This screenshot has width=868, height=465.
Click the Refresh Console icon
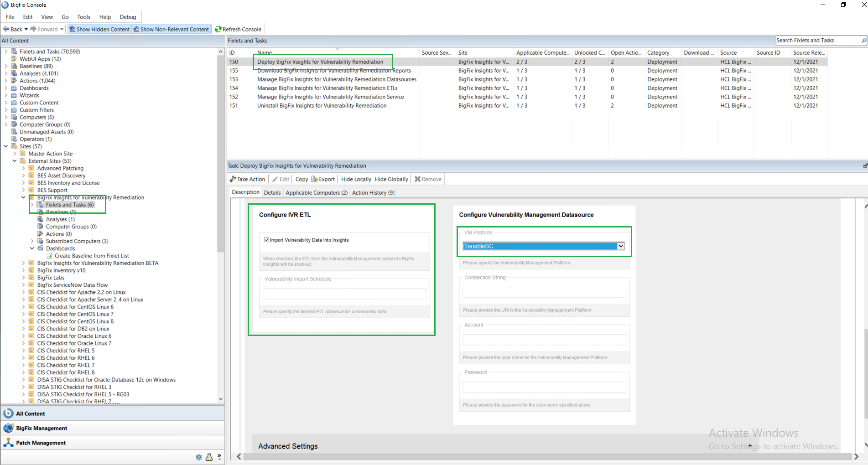(218, 29)
